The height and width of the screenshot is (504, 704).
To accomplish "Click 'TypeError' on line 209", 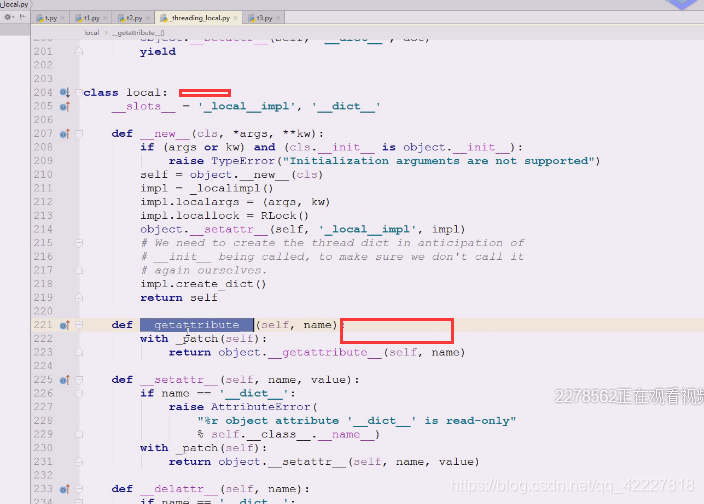I will (243, 161).
